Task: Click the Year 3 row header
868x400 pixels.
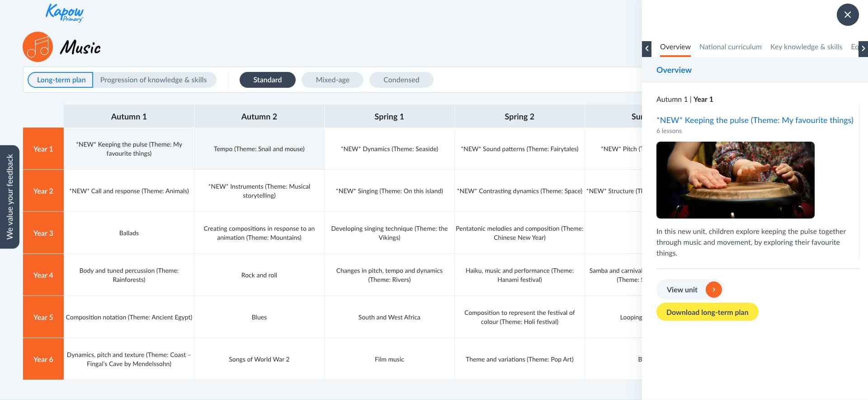Action: (x=43, y=233)
